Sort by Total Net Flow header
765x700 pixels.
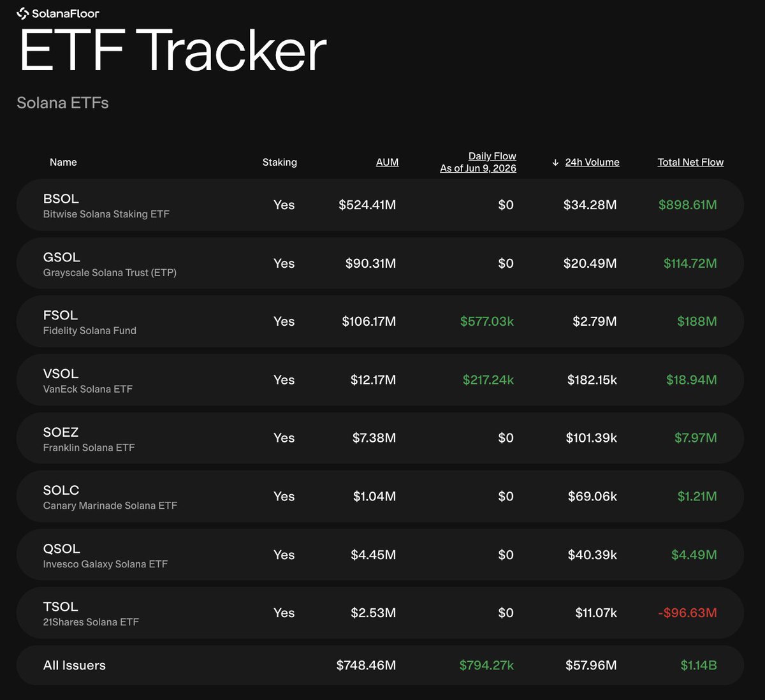pos(690,162)
